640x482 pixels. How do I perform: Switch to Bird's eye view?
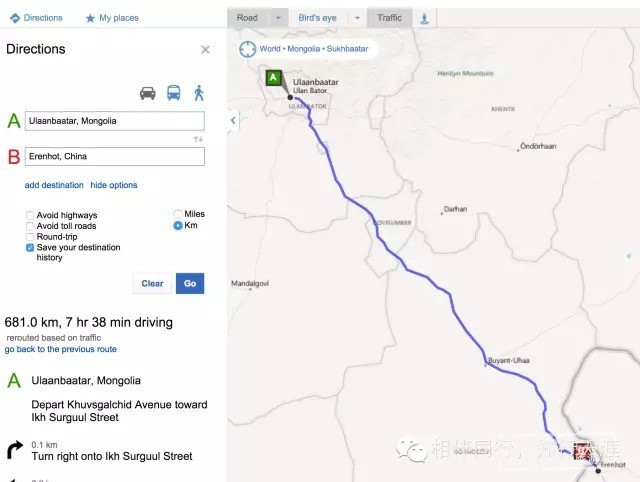pyautogui.click(x=317, y=18)
